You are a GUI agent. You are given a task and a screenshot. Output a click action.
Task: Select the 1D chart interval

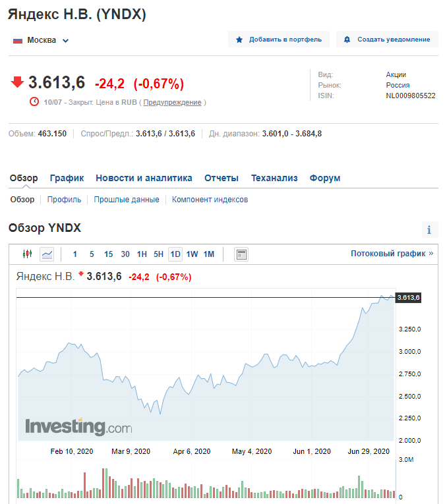tap(175, 254)
